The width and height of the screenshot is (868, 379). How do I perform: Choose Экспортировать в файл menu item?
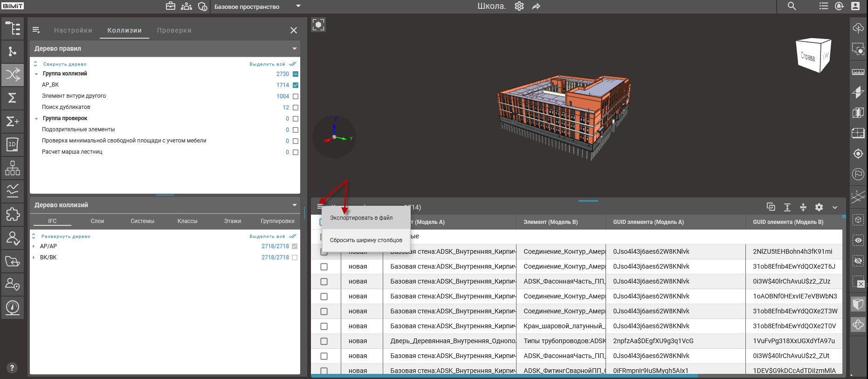361,218
